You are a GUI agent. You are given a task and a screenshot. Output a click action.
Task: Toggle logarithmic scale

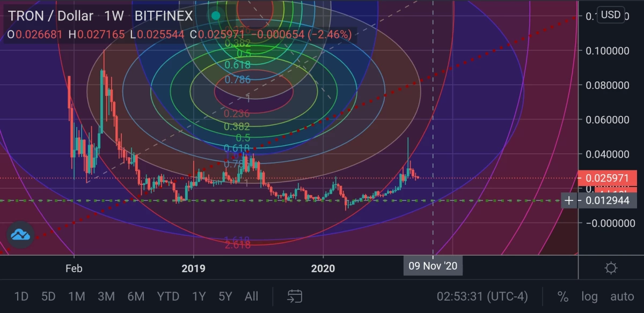coord(589,296)
